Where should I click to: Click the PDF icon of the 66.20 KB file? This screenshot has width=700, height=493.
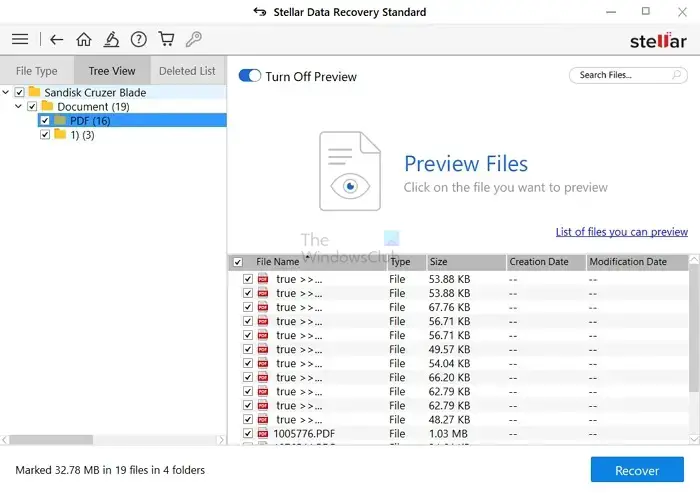(263, 377)
